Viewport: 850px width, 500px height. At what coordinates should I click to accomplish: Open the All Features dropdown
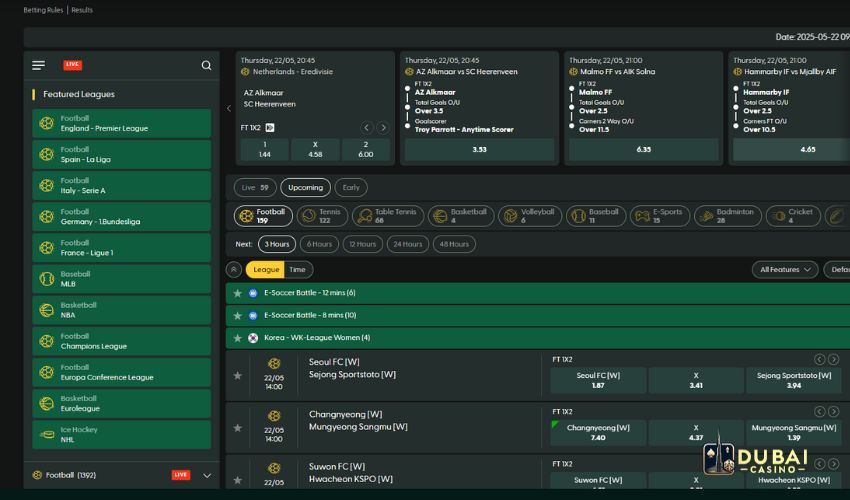(785, 270)
